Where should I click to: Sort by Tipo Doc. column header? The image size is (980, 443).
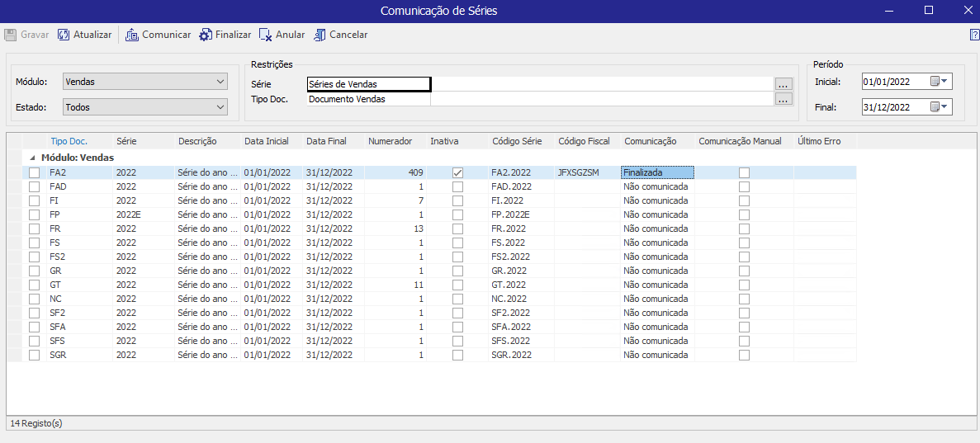click(69, 141)
